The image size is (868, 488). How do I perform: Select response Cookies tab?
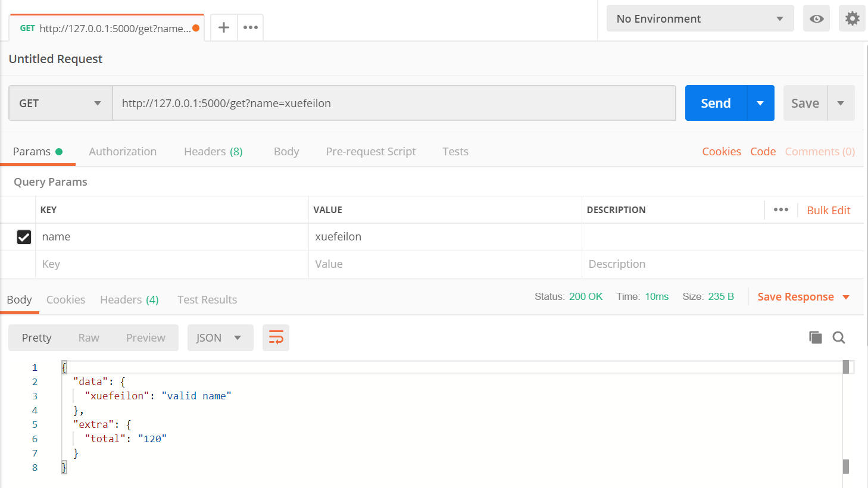tap(65, 299)
